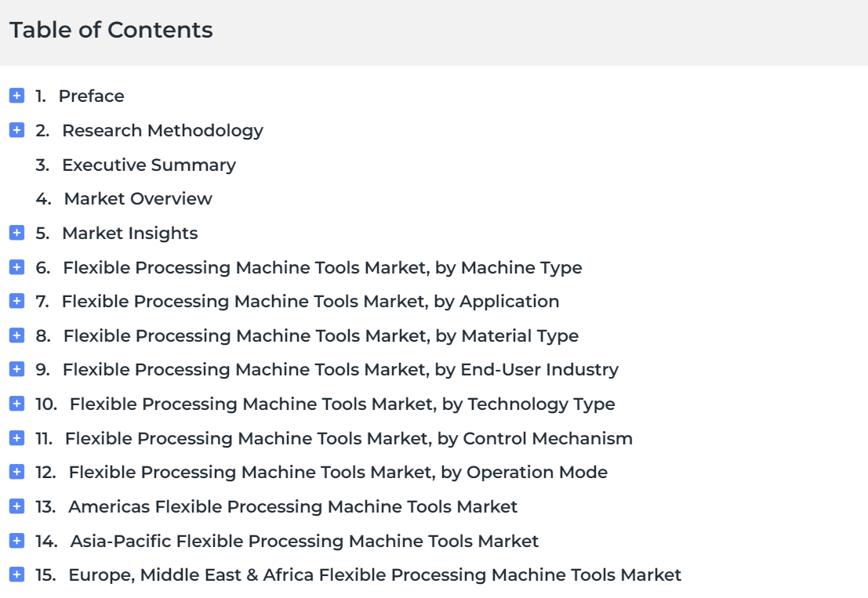Expand the by Material Type chapter

(16, 335)
